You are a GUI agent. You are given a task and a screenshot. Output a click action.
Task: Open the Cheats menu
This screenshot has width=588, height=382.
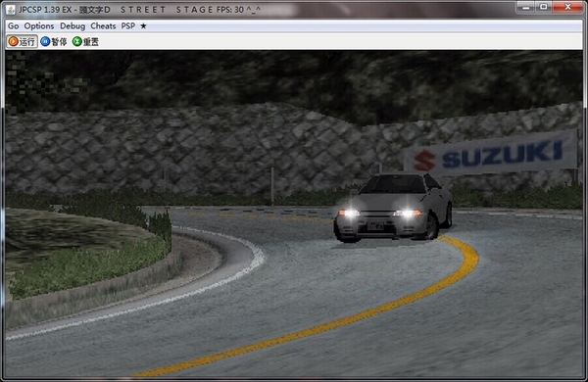coord(103,25)
